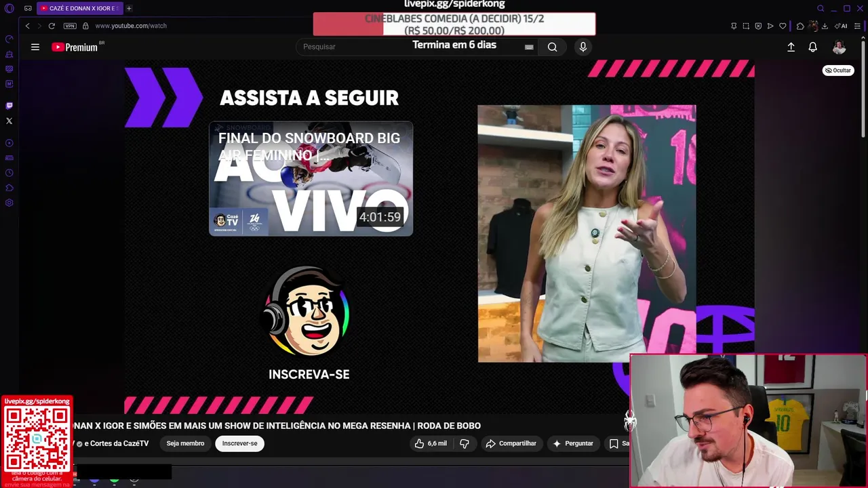The width and height of the screenshot is (868, 488).
Task: Open browser extensions puzzle icon in toolbar
Action: click(x=800, y=26)
